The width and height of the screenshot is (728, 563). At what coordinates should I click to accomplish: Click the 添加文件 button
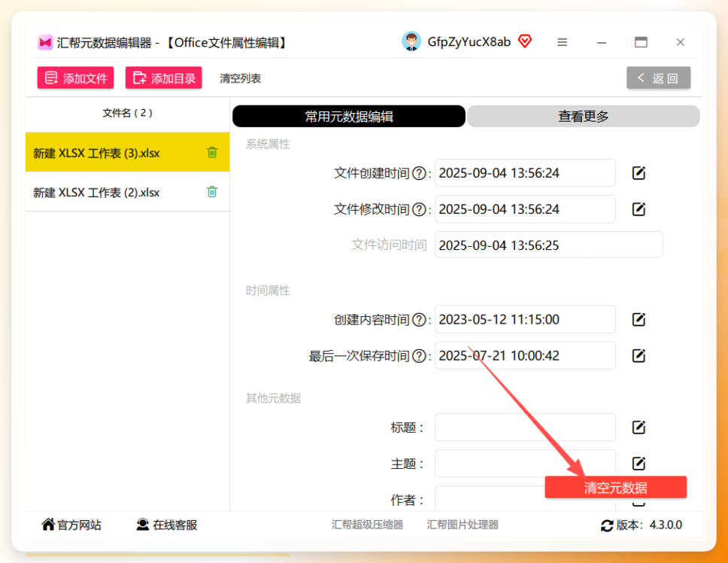(x=76, y=78)
